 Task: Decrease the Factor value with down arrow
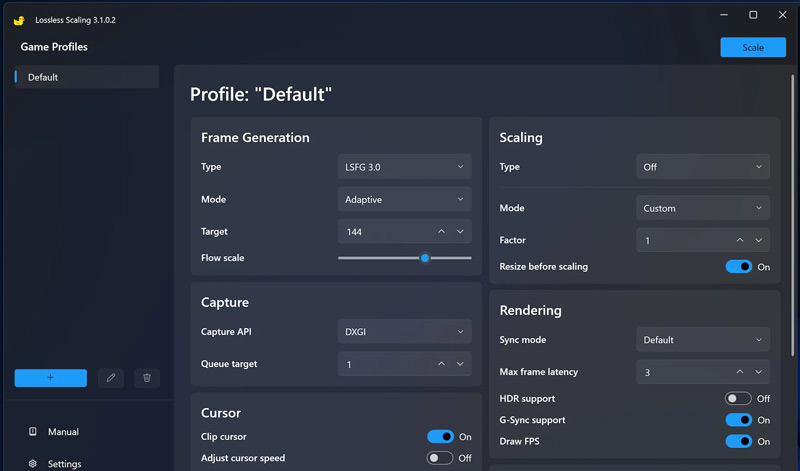tap(759, 240)
